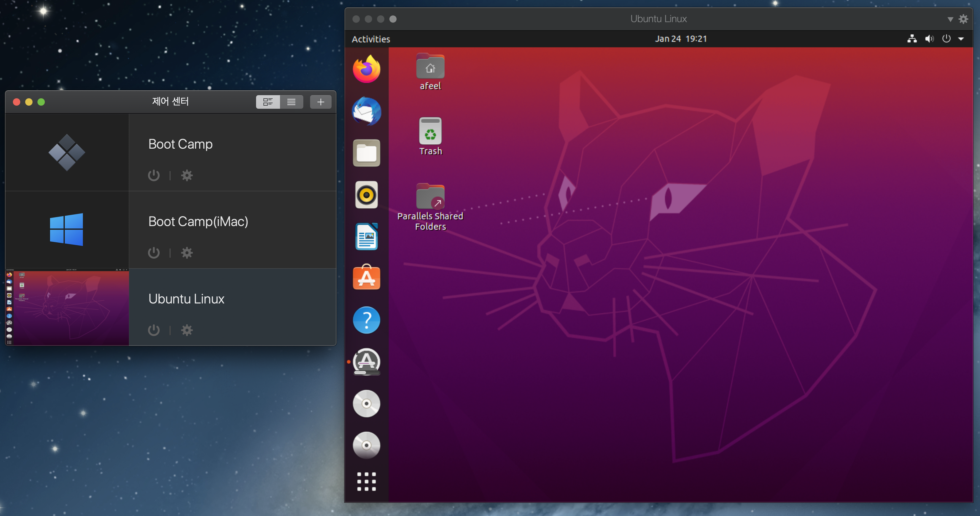This screenshot has width=980, height=516.
Task: Open the Ubuntu volume indicator
Action: point(929,39)
